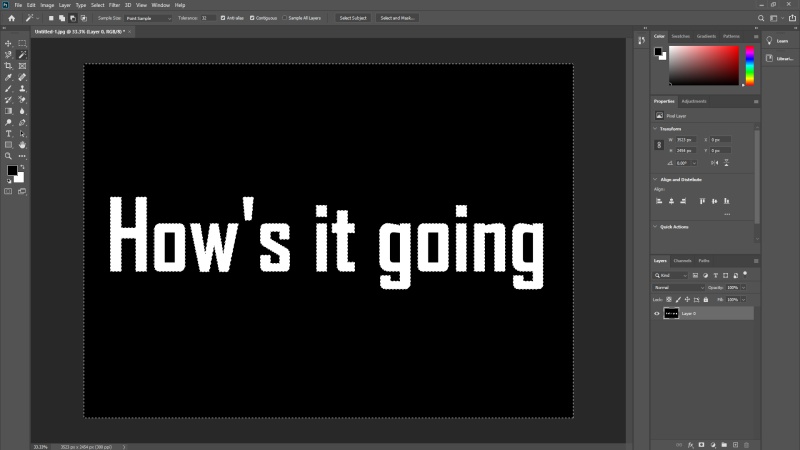
Task: Toggle the Anti-alias checkbox
Action: 223,18
